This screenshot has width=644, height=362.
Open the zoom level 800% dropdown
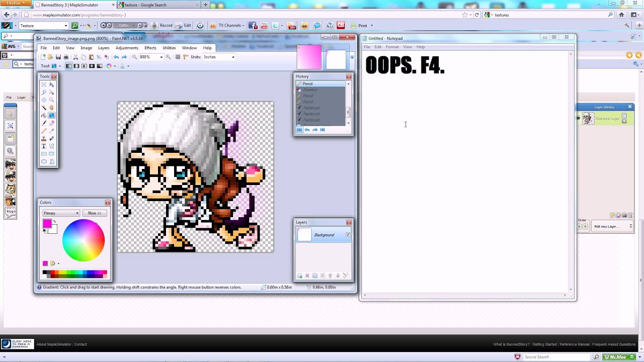click(x=162, y=57)
